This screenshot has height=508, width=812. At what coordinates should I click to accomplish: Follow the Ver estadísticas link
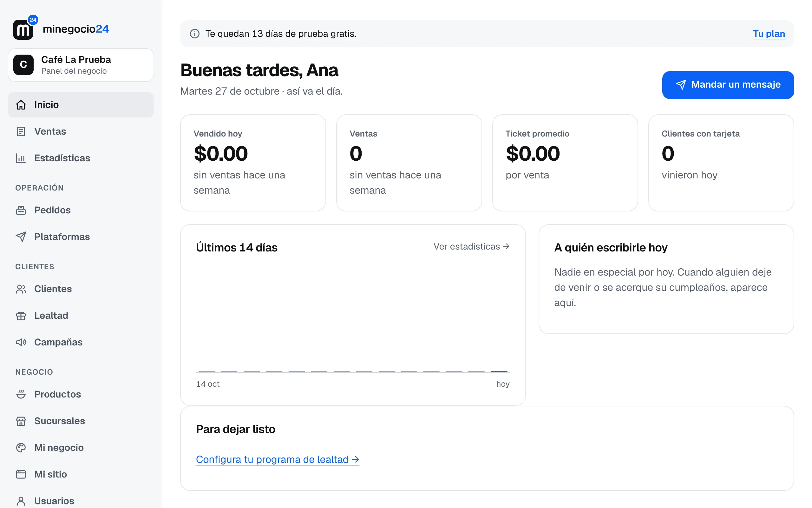click(471, 247)
